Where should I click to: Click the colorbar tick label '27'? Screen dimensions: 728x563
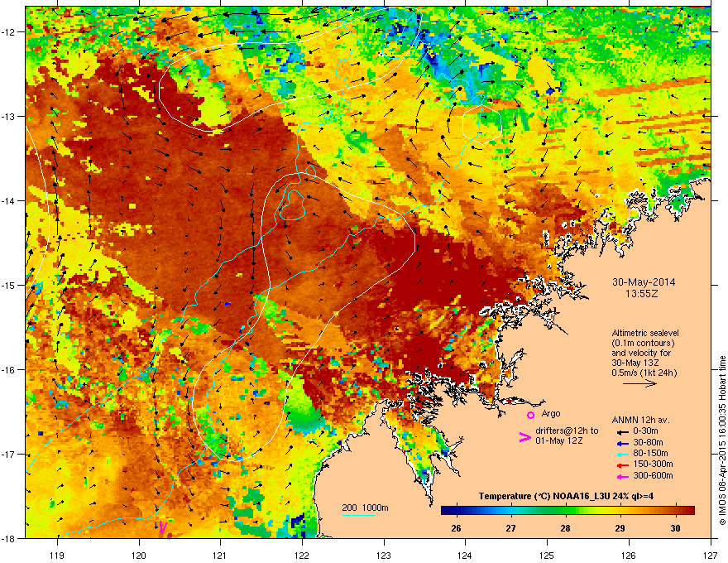coord(510,528)
